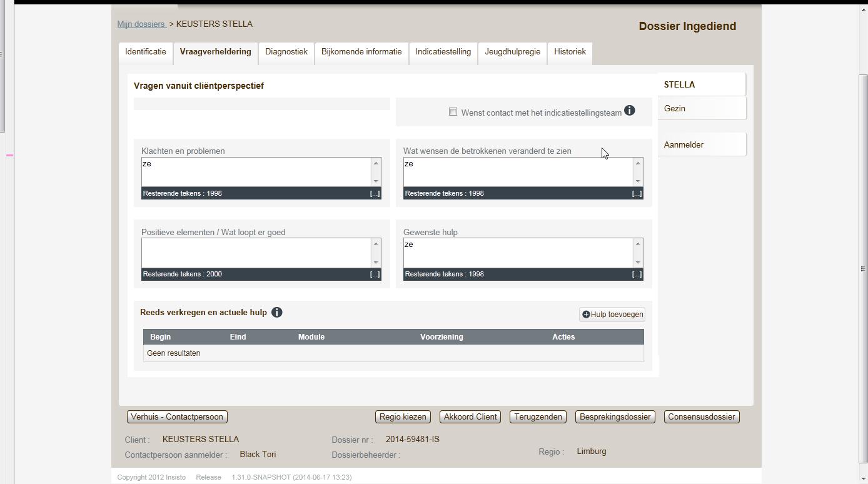This screenshot has width=868, height=484.
Task: Click page scrollbar up arrow
Action: click(864, 9)
